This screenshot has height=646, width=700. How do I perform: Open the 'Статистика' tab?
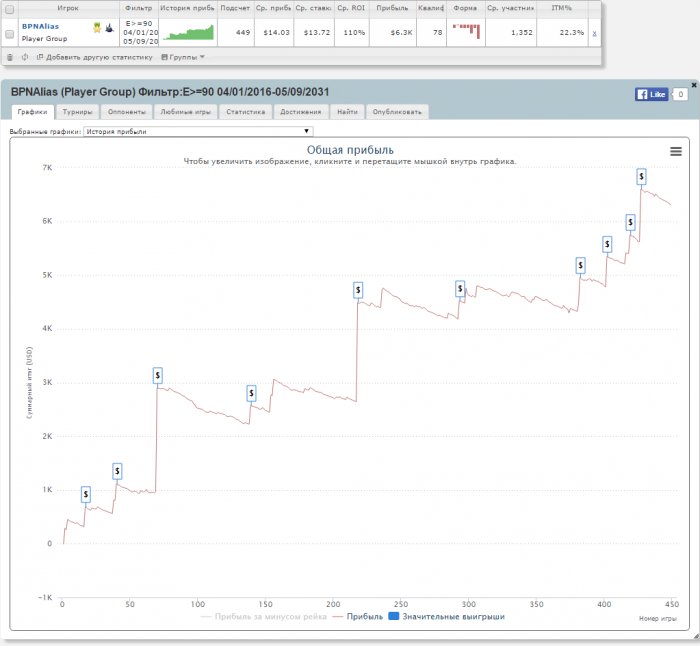[x=245, y=112]
